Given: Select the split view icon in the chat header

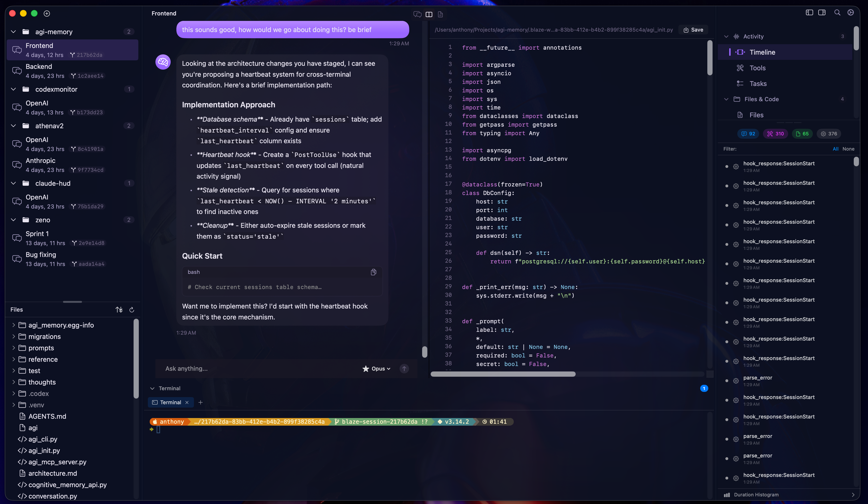Looking at the screenshot, I should pyautogui.click(x=429, y=14).
